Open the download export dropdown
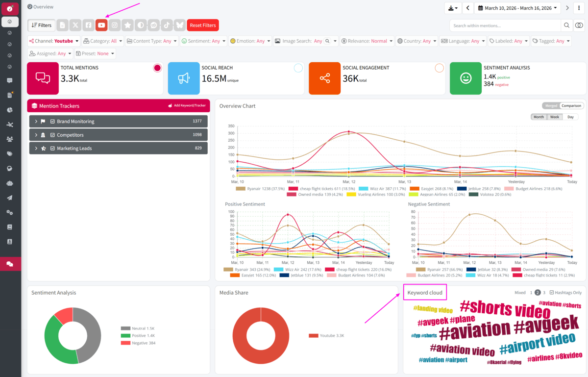Image resolution: width=588 pixels, height=377 pixels. coord(453,8)
